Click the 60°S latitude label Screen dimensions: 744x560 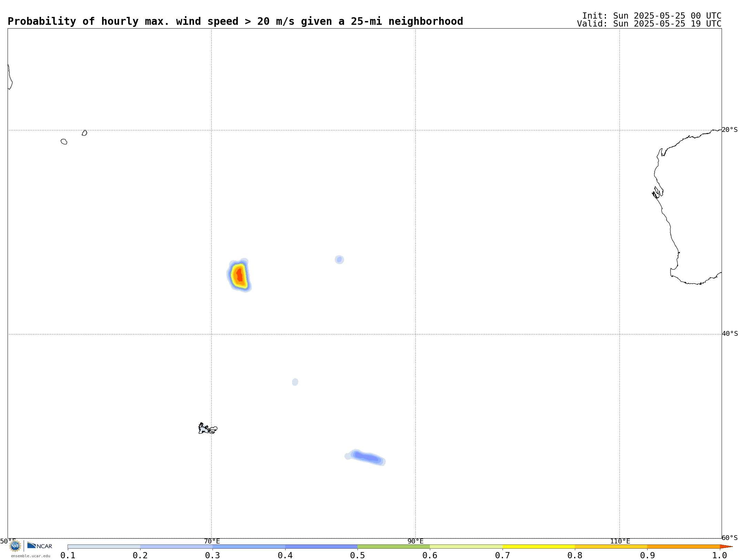[x=730, y=538]
